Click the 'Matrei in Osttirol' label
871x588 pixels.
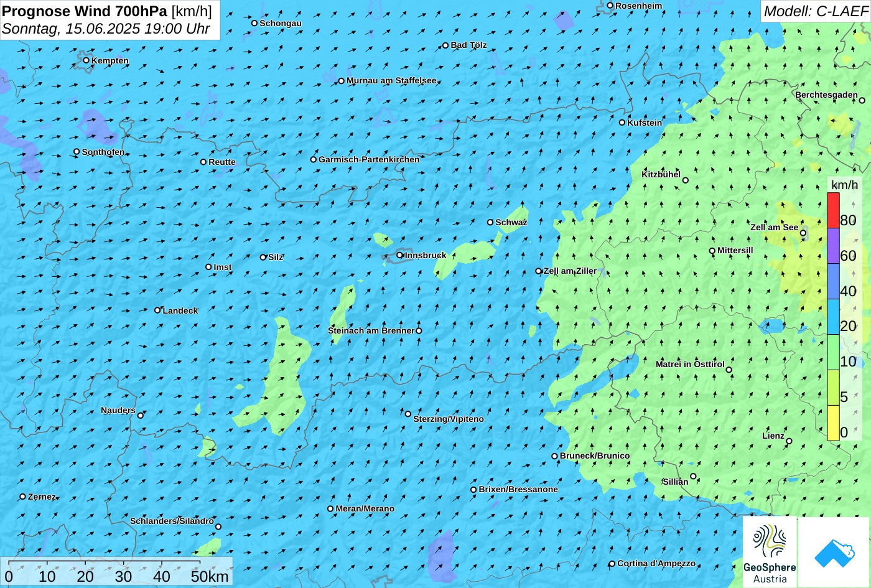coord(690,364)
